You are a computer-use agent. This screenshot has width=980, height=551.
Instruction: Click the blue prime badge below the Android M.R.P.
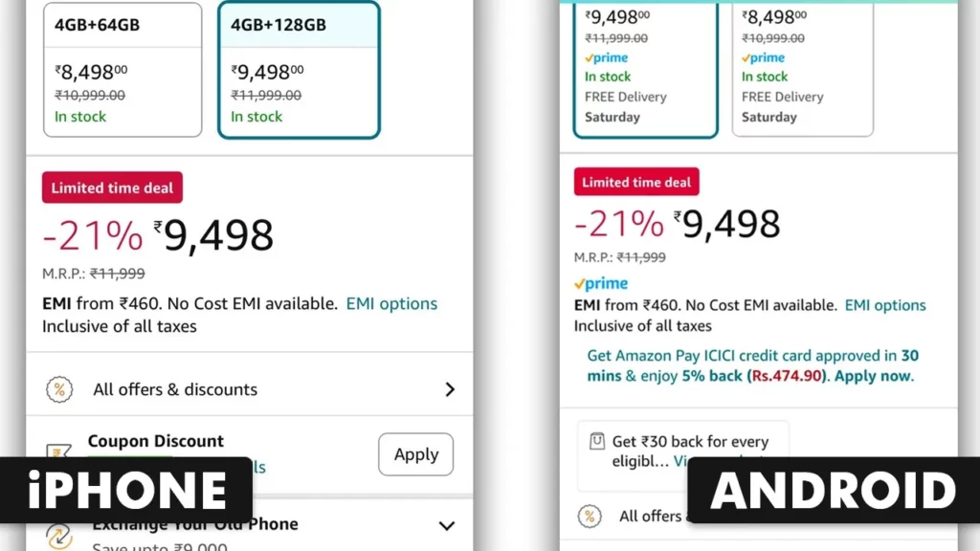click(600, 283)
